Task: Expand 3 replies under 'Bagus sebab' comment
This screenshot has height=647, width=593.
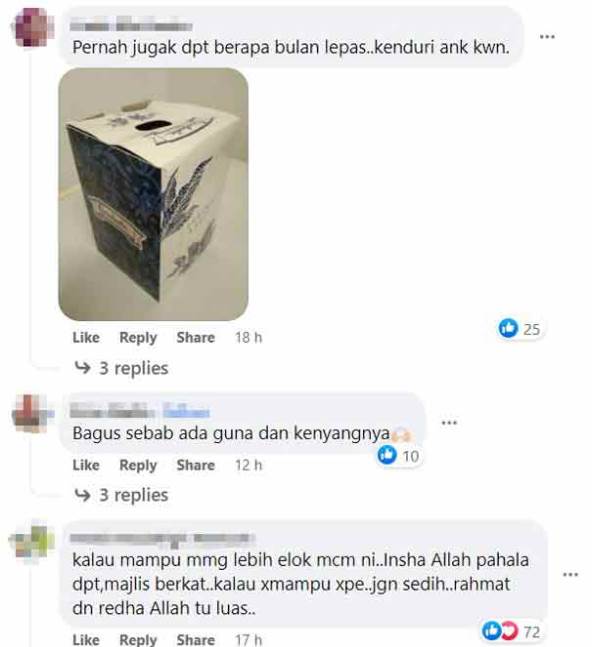Action: [121, 495]
